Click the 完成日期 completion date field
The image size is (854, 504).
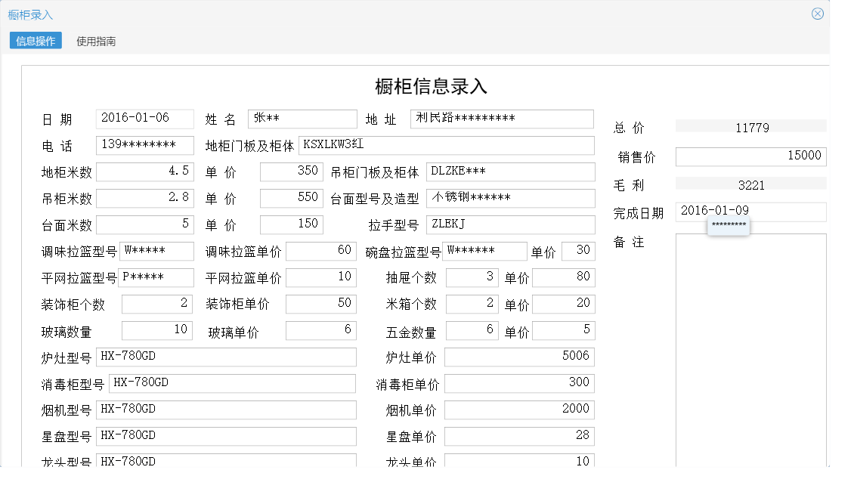click(750, 212)
